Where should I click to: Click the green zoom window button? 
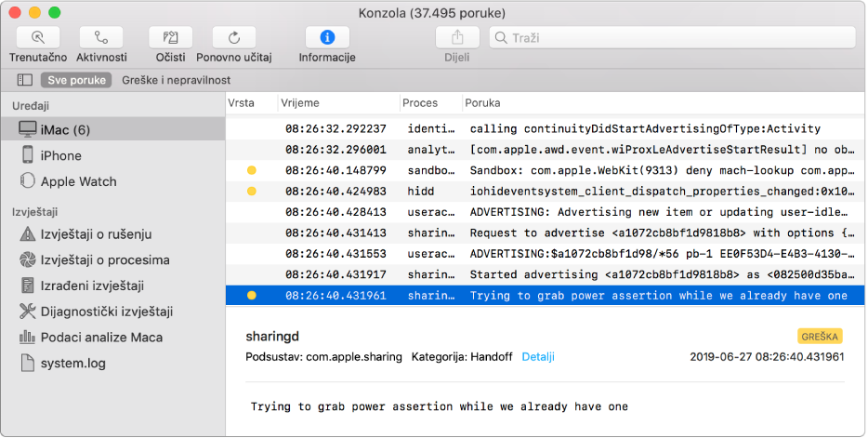click(54, 12)
